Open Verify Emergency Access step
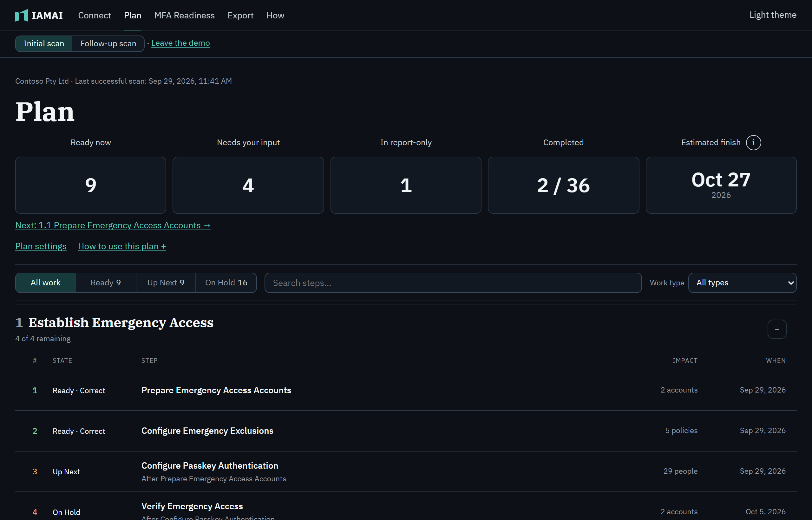Screen dimensions: 812x520 pos(192,506)
